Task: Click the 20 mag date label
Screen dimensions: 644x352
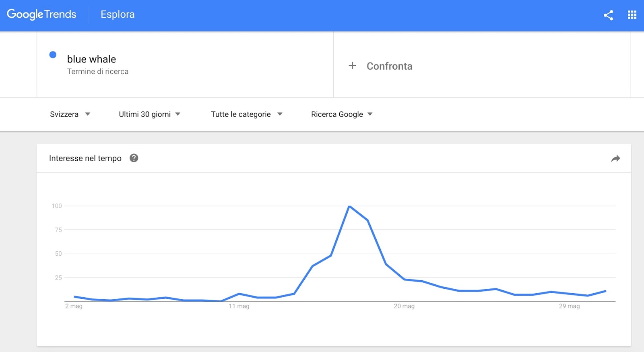Action: tap(404, 306)
